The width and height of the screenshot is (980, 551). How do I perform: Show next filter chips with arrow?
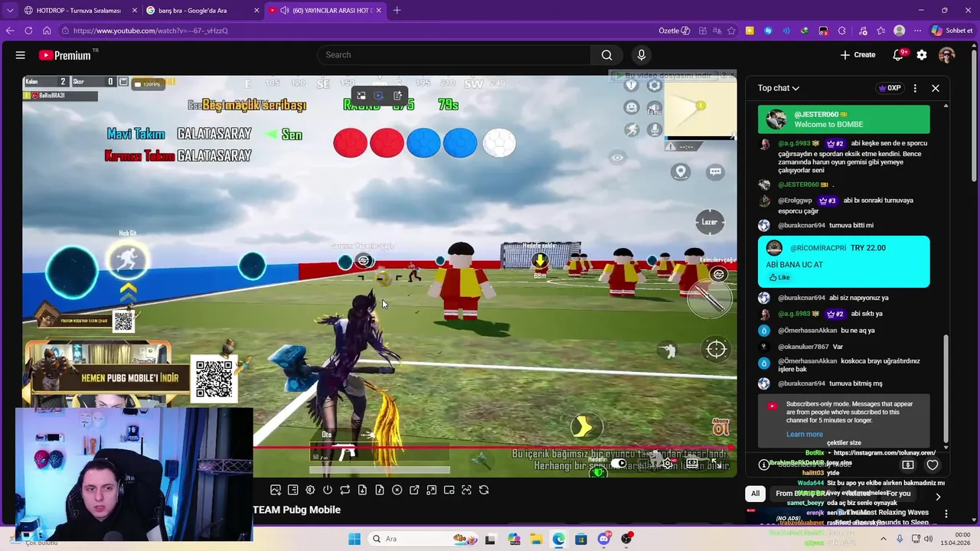pyautogui.click(x=938, y=496)
